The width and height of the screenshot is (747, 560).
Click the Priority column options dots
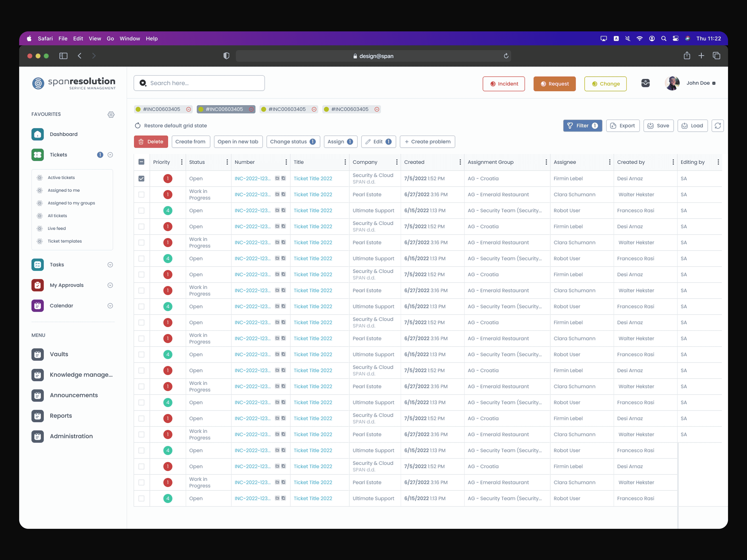pos(182,162)
